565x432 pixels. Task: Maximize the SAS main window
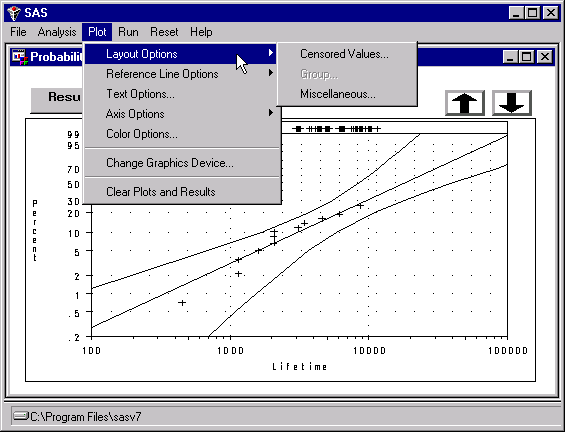(x=533, y=13)
